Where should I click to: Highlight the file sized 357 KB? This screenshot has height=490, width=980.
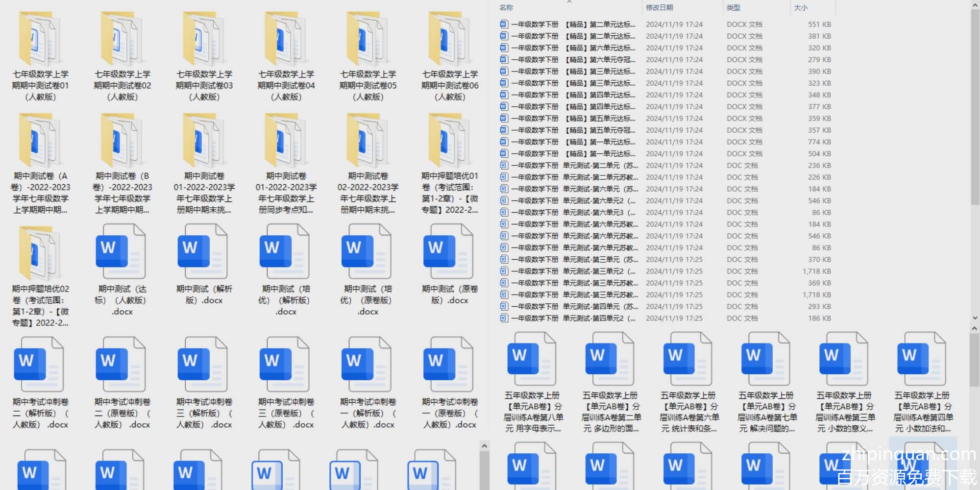665,130
